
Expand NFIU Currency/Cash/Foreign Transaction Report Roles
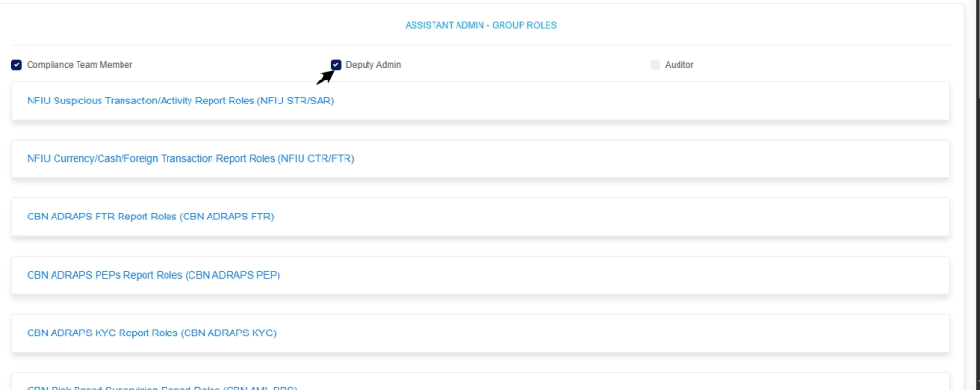click(x=190, y=159)
